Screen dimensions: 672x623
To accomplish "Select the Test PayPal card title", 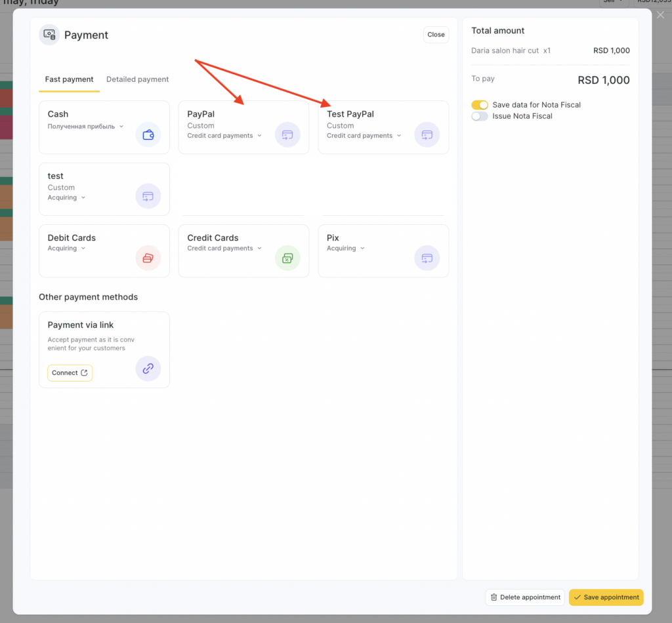I will point(350,114).
